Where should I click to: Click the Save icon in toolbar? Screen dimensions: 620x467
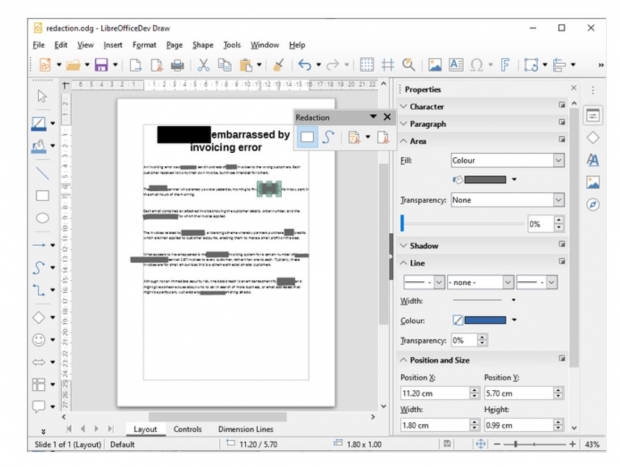[100, 66]
